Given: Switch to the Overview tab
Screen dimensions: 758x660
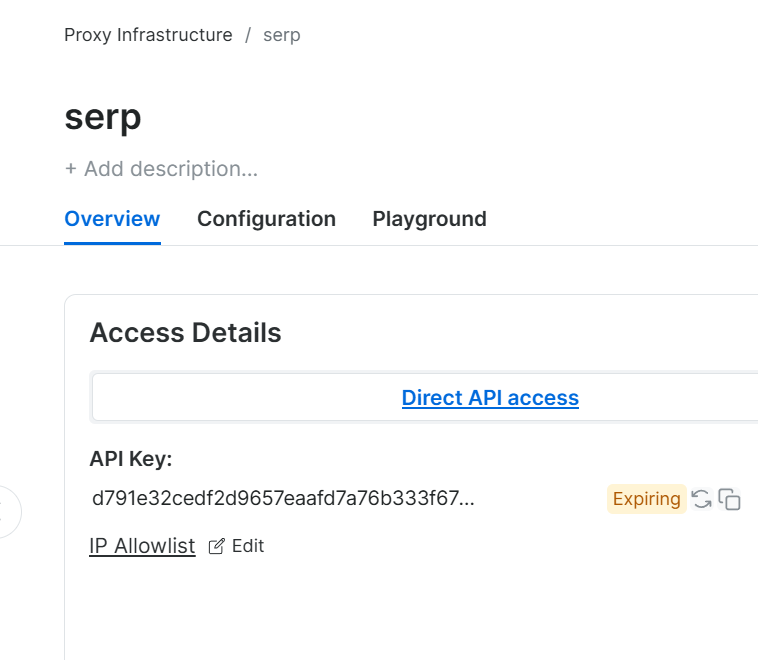Looking at the screenshot, I should point(112,219).
